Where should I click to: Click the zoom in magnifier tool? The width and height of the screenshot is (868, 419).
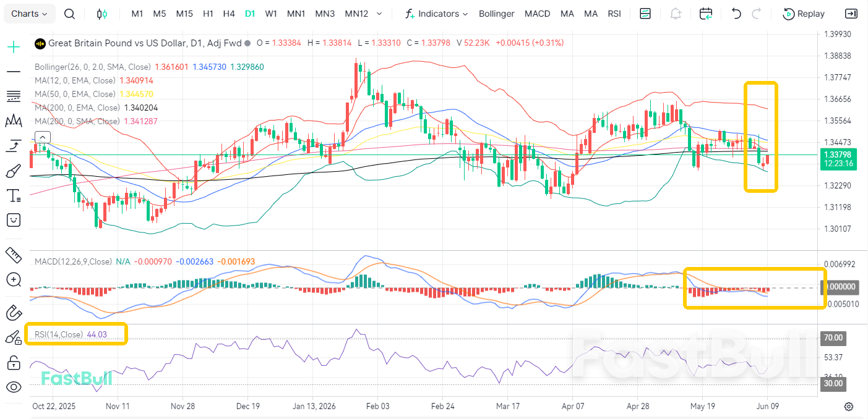coord(14,280)
